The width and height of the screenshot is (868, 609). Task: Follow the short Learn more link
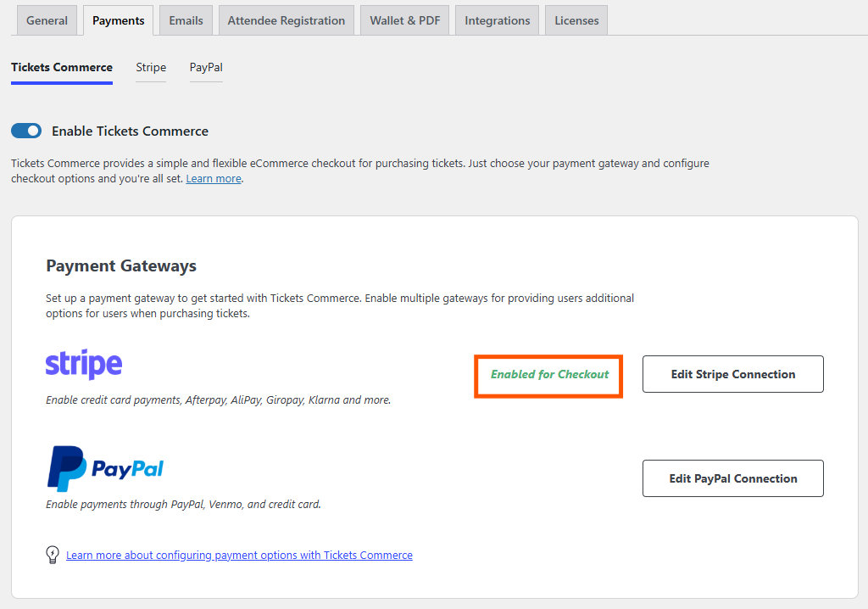click(x=214, y=179)
